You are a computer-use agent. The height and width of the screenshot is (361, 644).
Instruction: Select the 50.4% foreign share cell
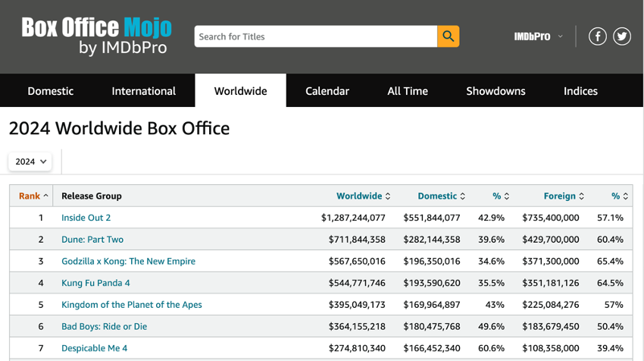tap(611, 326)
